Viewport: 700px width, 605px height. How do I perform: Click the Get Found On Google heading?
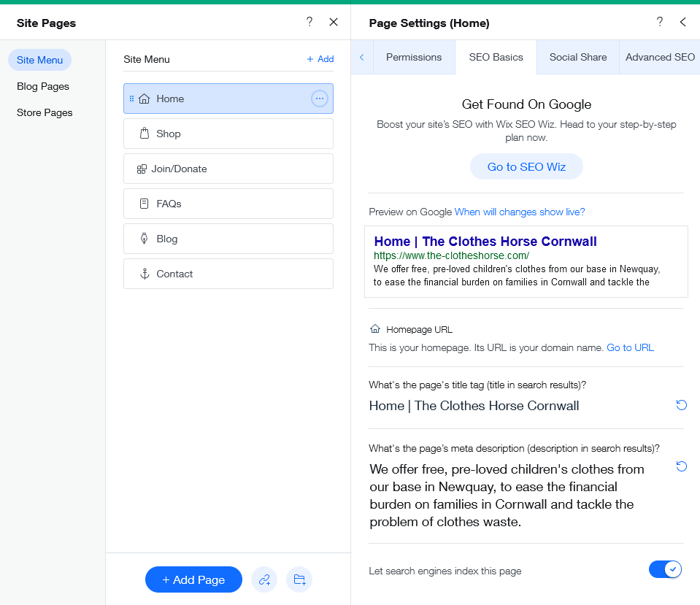point(526,104)
